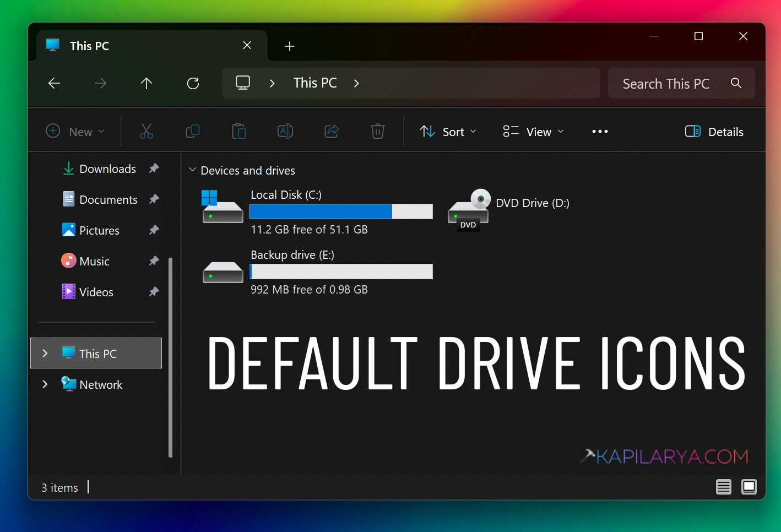781x532 pixels.
Task: Switch to large thumbnails view in status bar
Action: click(x=749, y=487)
